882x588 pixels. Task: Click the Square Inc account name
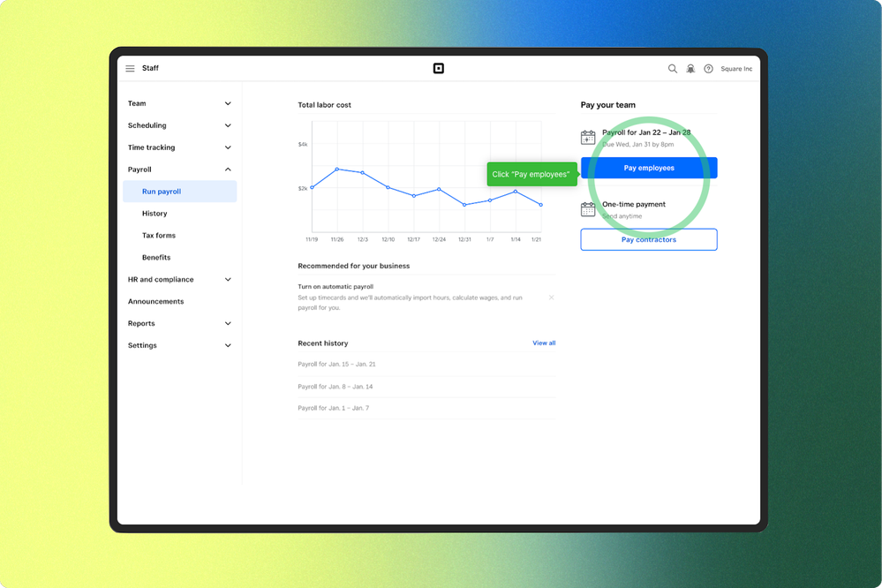(736, 69)
